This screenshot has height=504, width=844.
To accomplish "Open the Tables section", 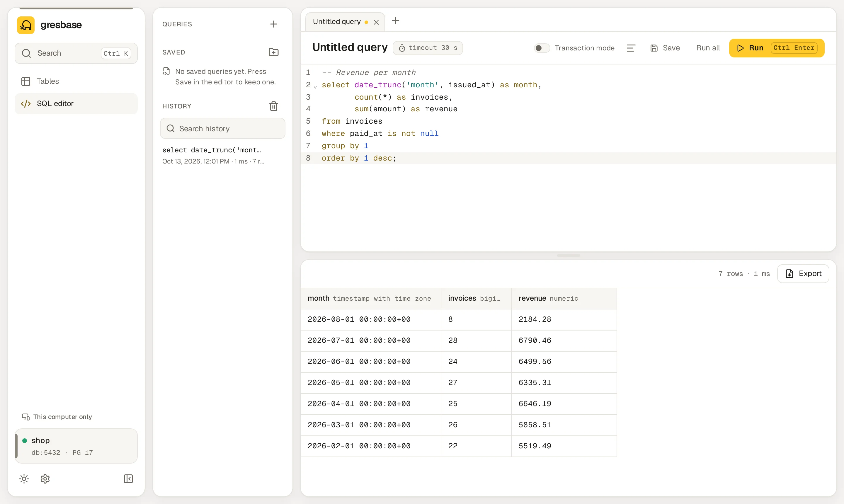I will pos(76,81).
